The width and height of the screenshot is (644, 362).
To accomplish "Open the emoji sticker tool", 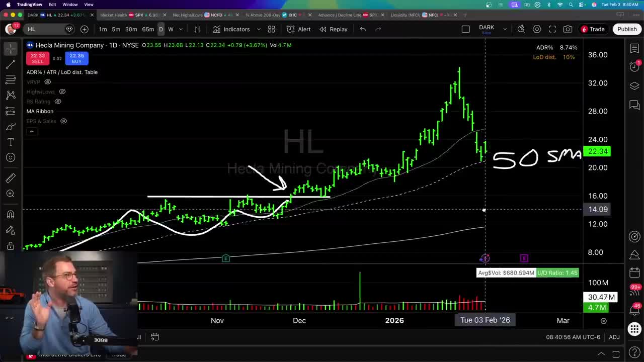I will point(11,157).
